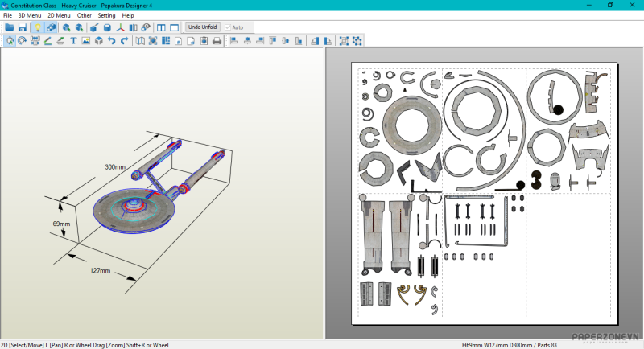Click the Save floppy disk icon
The height and width of the screenshot is (349, 644).
[23, 27]
